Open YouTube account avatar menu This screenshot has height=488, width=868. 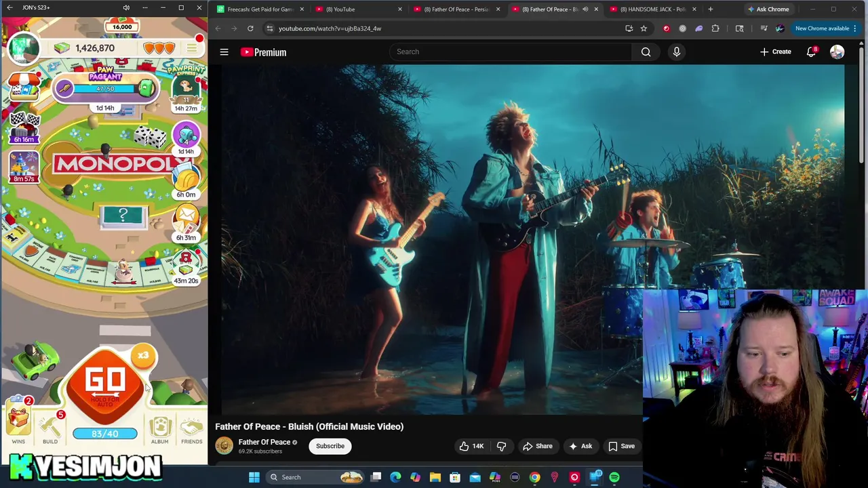837,52
